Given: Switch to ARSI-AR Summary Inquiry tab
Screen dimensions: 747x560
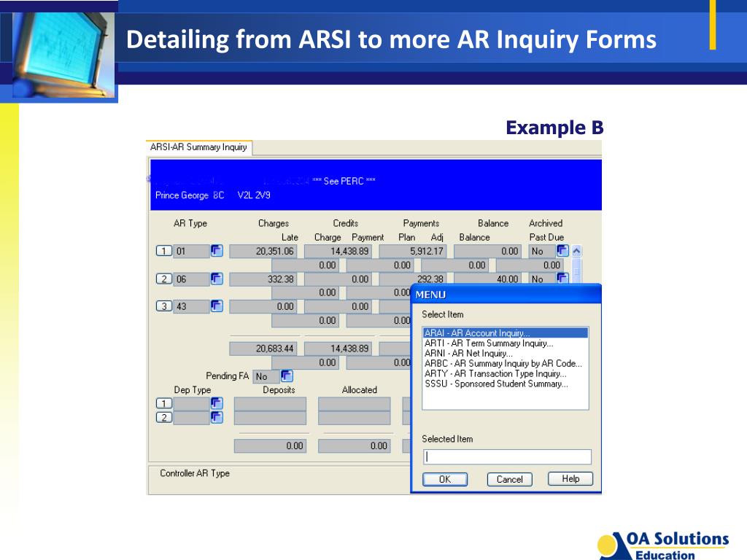Looking at the screenshot, I should click(x=198, y=147).
